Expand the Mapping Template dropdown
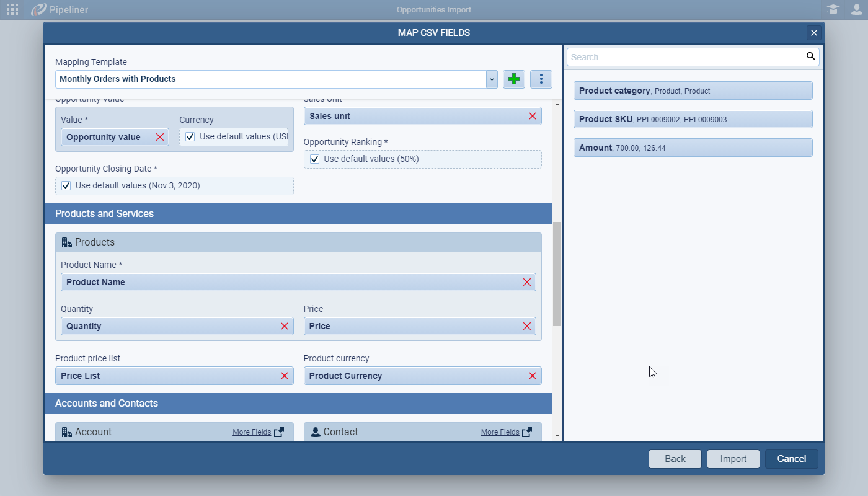The image size is (868, 496). 492,79
